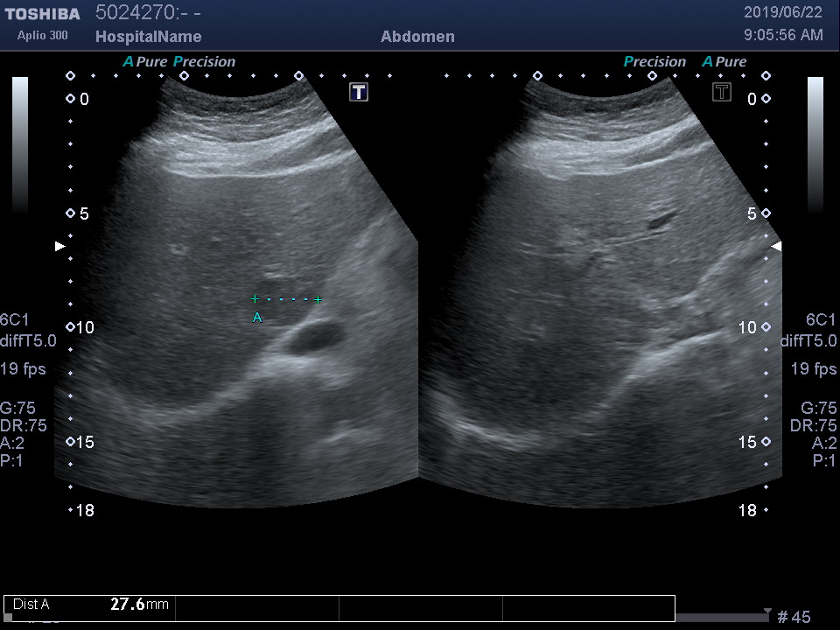Click the right caliper cross of measurement A
Screen dimensions: 840x630
pyautogui.click(x=318, y=299)
